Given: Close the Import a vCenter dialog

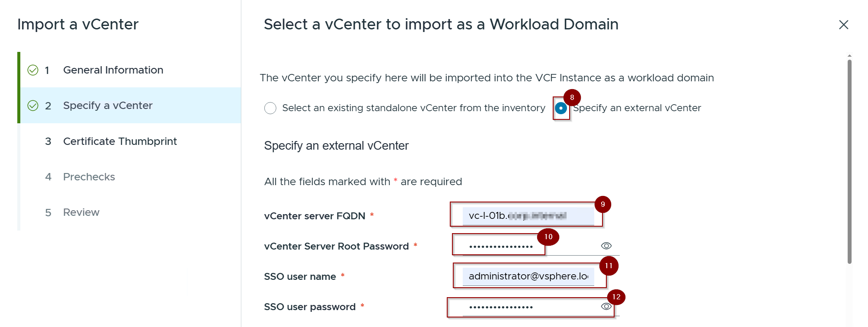Looking at the screenshot, I should pos(843,25).
